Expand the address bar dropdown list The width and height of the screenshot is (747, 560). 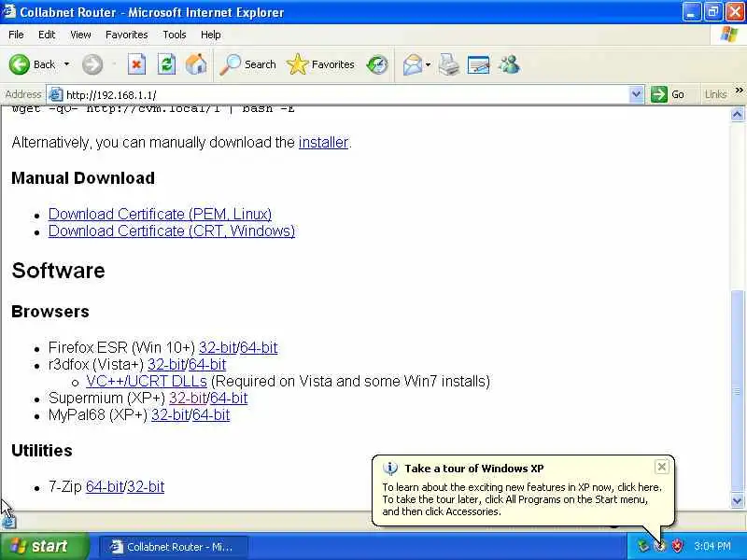tap(636, 94)
